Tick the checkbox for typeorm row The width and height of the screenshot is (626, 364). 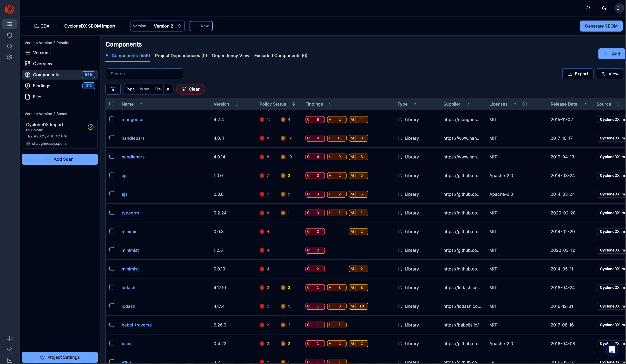[112, 212]
